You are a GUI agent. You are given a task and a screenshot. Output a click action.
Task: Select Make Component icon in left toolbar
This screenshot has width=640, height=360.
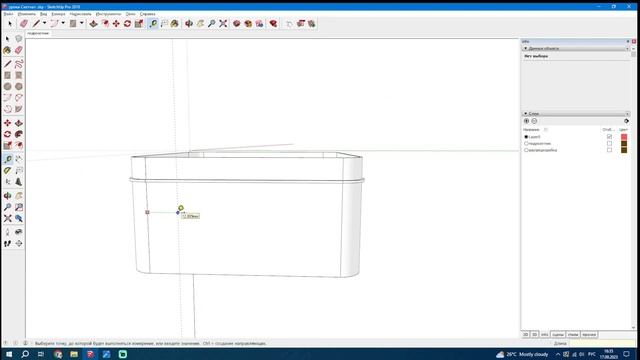pos(18,38)
